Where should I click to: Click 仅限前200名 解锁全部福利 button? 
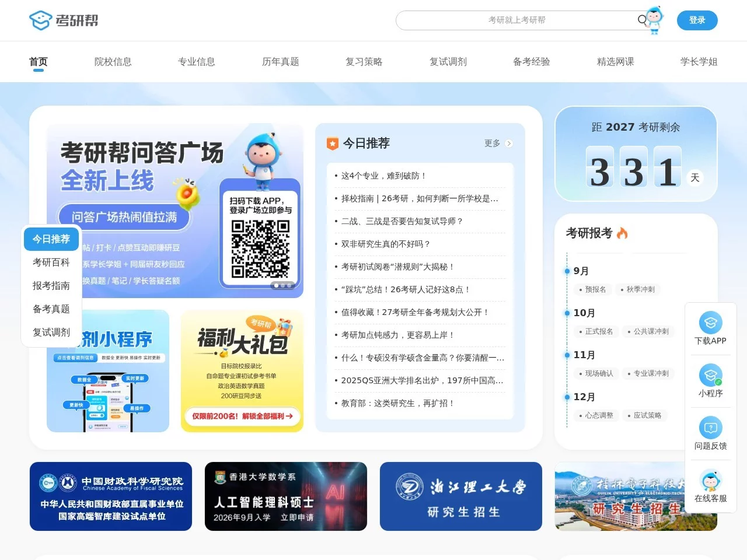[x=242, y=416]
